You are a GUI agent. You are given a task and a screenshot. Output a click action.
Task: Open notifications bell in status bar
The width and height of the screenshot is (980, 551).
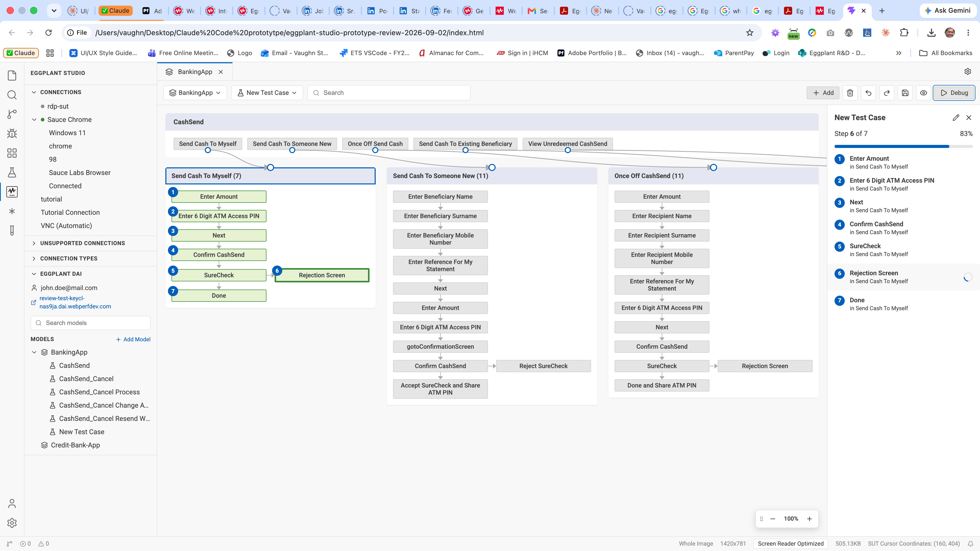tap(971, 544)
